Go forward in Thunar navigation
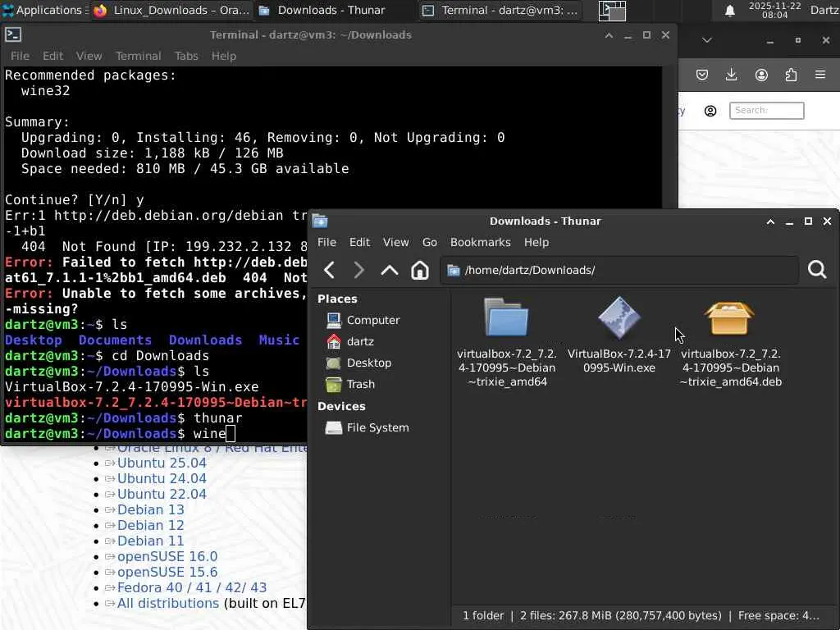Screen dimensions: 840x630 click(x=359, y=270)
